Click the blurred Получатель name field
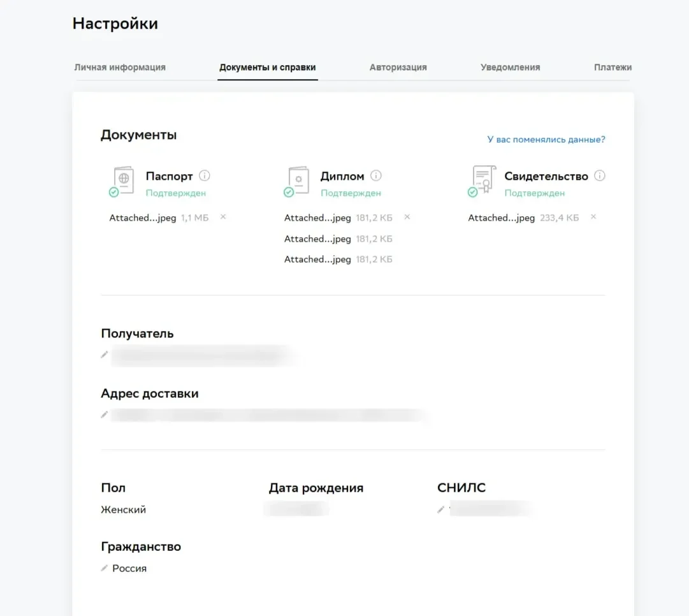 click(202, 355)
